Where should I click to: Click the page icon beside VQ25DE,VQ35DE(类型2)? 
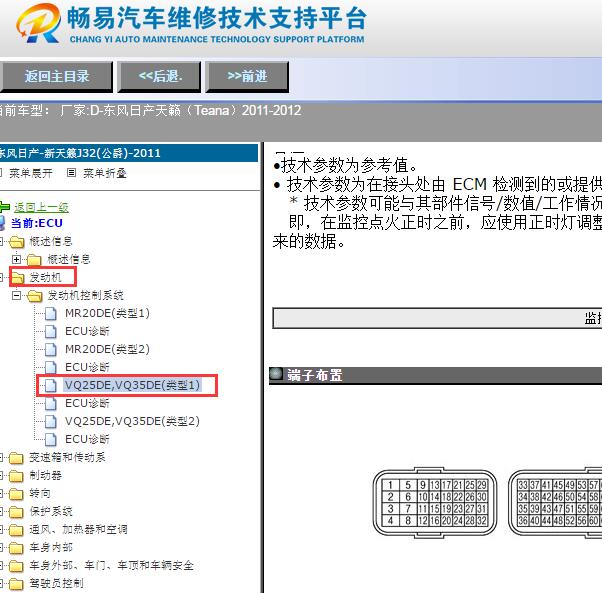tap(51, 422)
